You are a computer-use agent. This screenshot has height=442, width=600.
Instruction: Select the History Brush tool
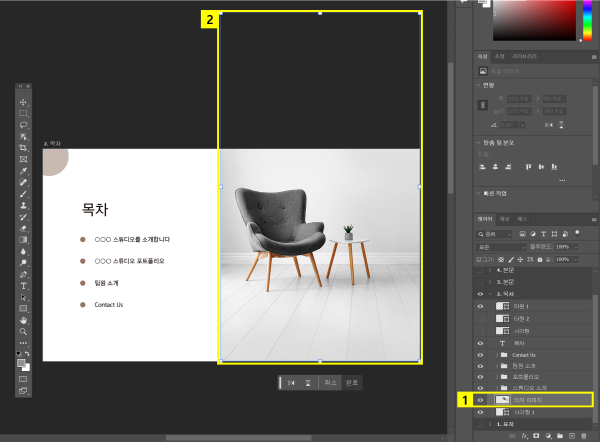point(23,217)
